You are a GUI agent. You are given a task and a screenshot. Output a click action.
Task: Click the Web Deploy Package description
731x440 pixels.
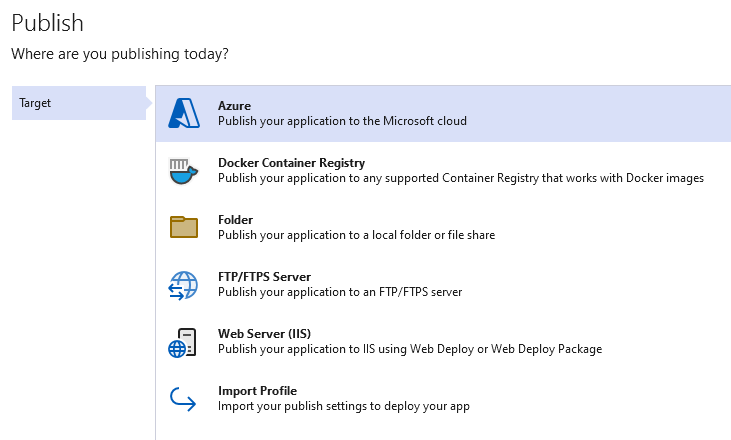point(410,349)
